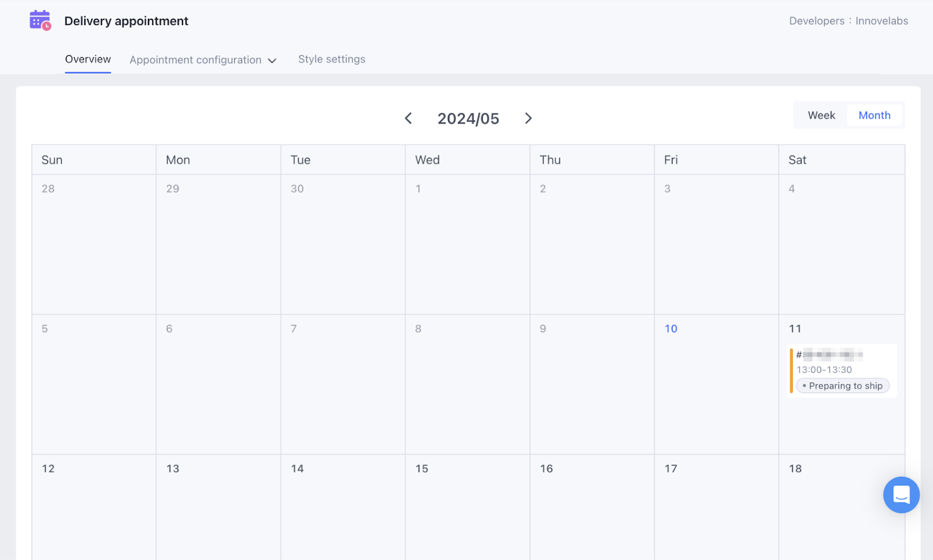Screen dimensions: 933x560
Task: Go to previous month with left arrow
Action: point(408,118)
